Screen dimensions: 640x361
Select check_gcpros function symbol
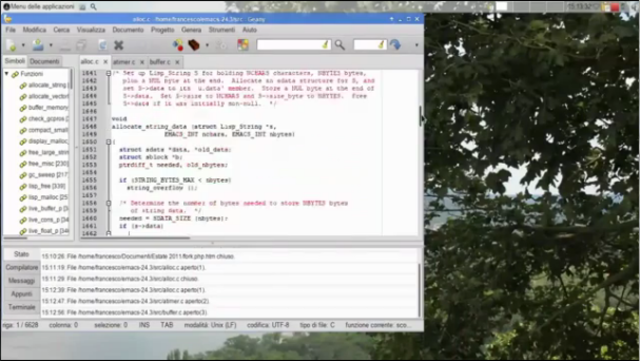coord(48,119)
